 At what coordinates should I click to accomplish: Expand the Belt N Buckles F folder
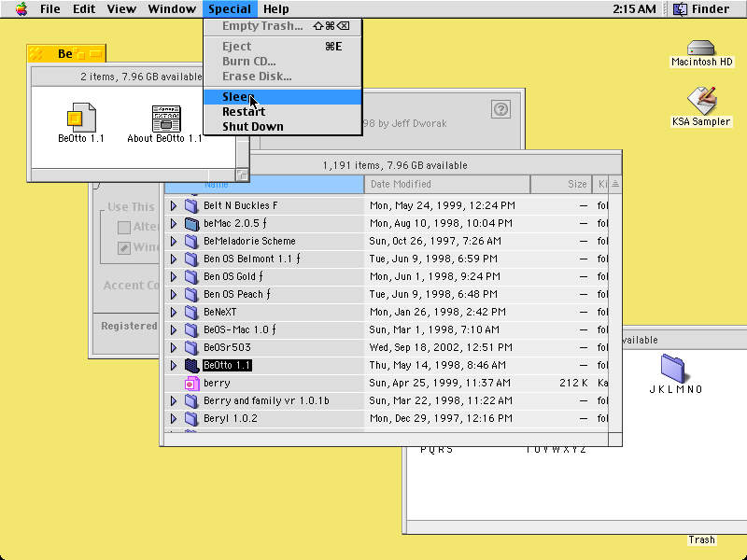(x=174, y=205)
